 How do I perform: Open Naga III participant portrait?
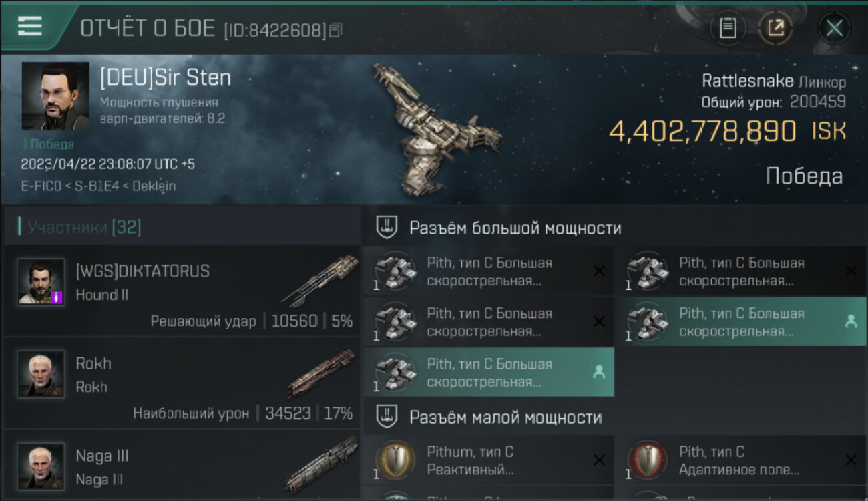point(41,466)
